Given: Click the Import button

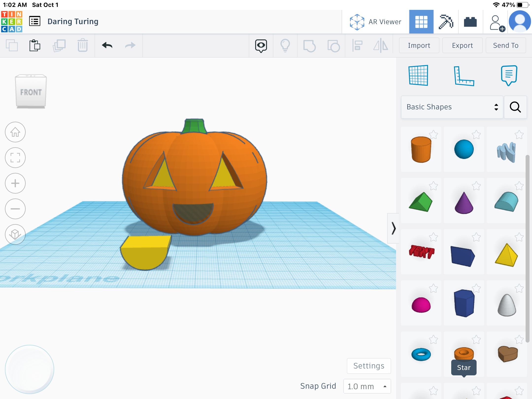Looking at the screenshot, I should tap(419, 45).
